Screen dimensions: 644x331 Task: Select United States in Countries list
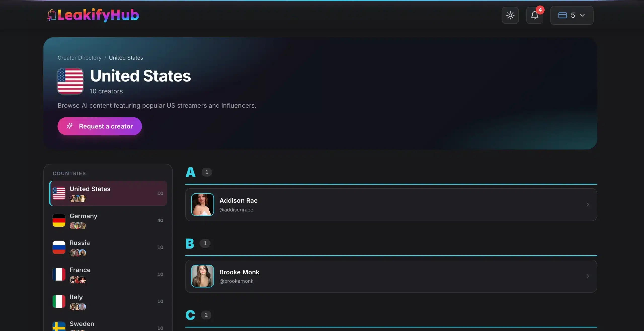[x=108, y=193]
